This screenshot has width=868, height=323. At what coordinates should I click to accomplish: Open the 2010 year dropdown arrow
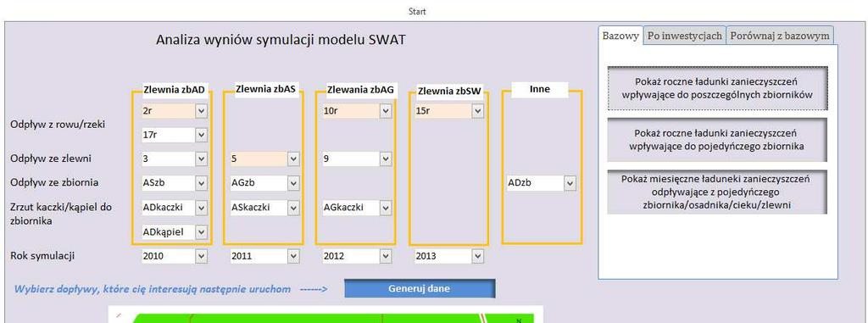click(201, 256)
